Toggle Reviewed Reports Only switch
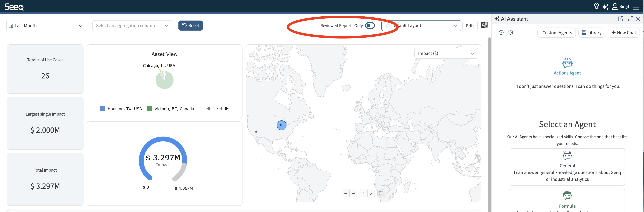644x212 pixels. click(370, 25)
